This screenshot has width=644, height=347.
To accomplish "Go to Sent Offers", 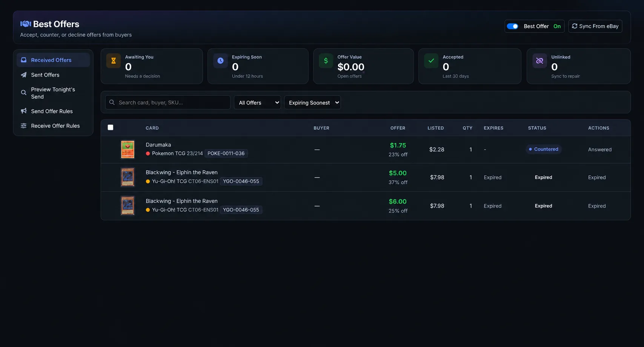I will 53,75.
